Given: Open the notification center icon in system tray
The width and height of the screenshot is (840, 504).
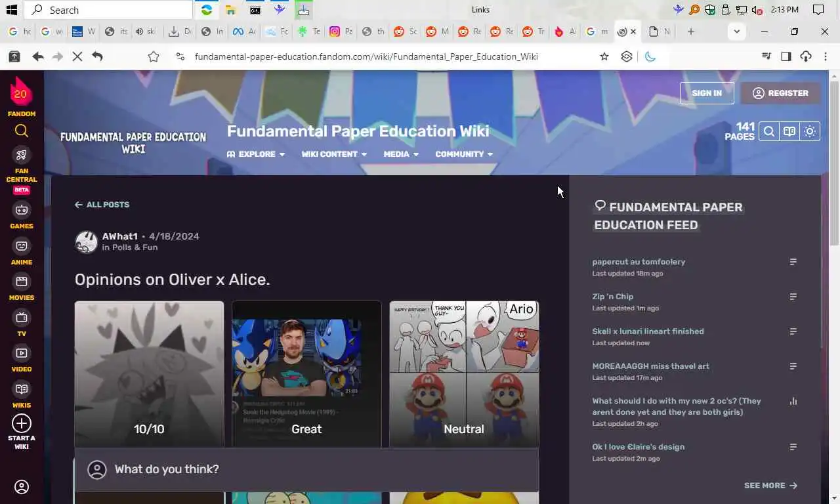Looking at the screenshot, I should click(818, 10).
